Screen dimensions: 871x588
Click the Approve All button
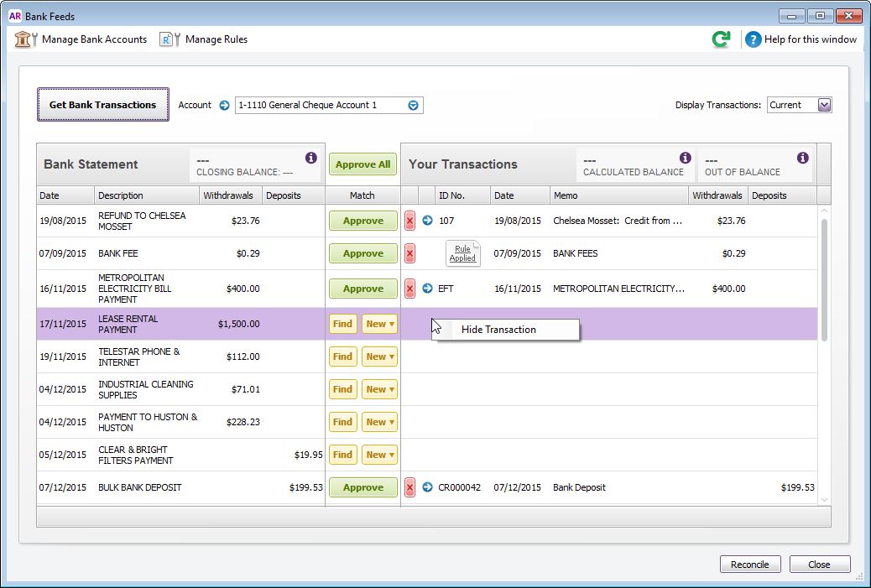[362, 164]
